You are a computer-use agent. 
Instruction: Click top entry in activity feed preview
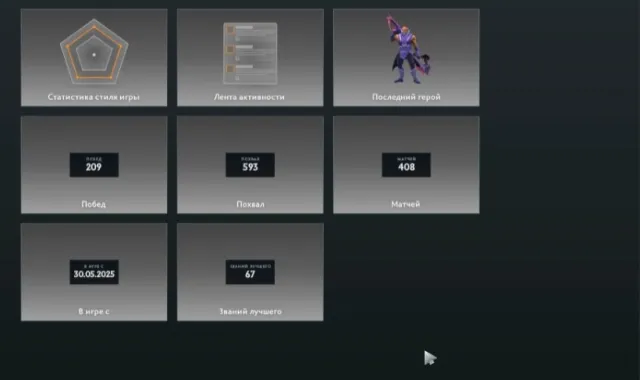pyautogui.click(x=250, y=32)
